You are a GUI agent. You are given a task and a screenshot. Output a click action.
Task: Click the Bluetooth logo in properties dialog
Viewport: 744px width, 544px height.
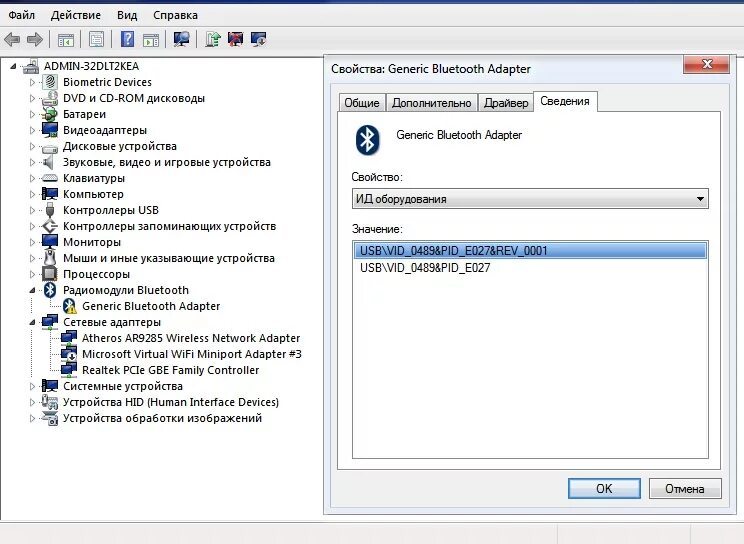(x=367, y=140)
